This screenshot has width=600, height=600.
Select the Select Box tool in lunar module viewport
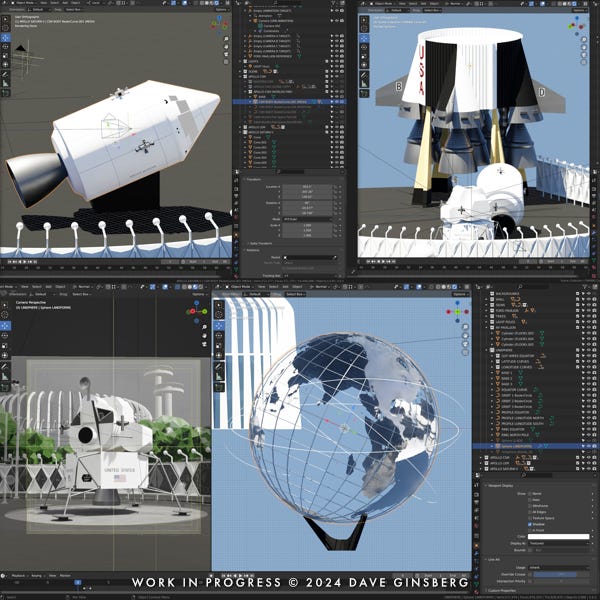[5, 305]
